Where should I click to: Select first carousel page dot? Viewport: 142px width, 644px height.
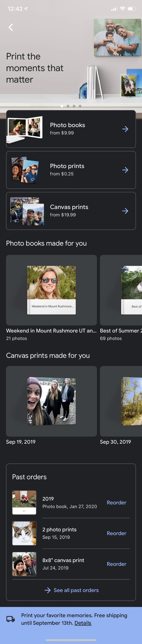pos(62,106)
